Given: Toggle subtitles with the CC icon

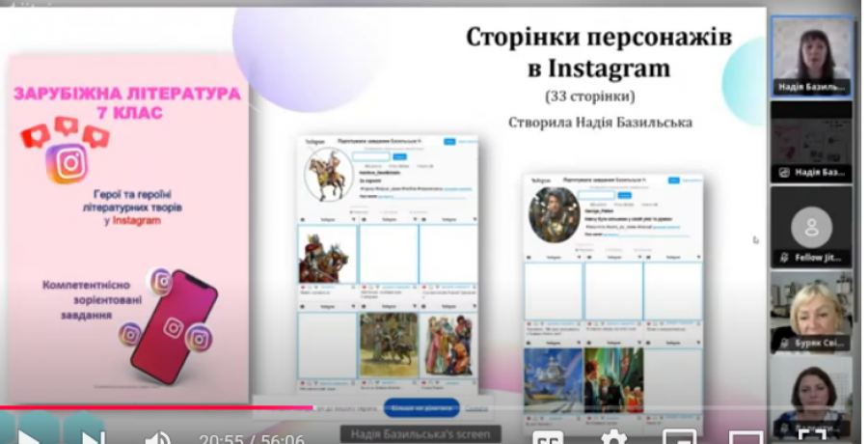Looking at the screenshot, I should [x=548, y=437].
